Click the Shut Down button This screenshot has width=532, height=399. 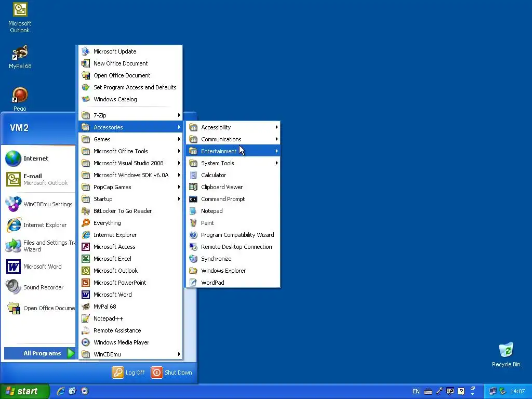point(171,373)
